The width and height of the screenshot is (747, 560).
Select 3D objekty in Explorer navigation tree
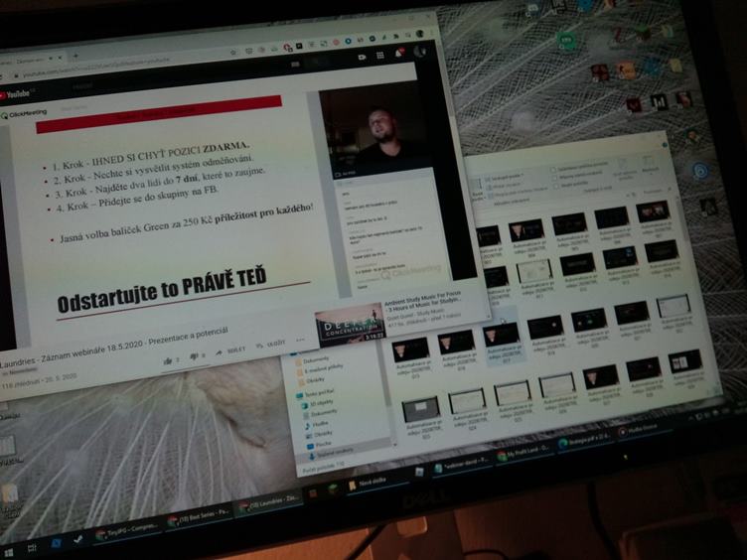click(318, 403)
